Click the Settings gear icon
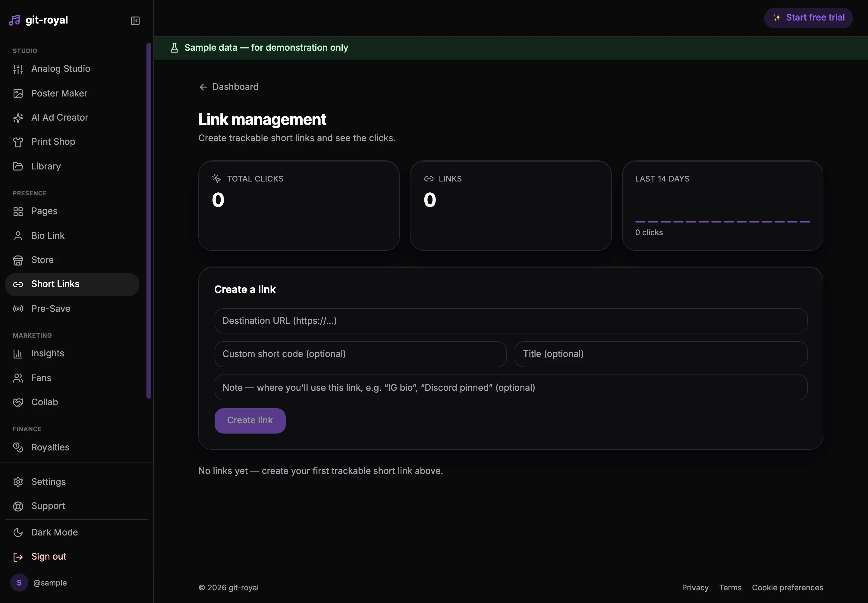This screenshot has height=603, width=868. pos(18,482)
